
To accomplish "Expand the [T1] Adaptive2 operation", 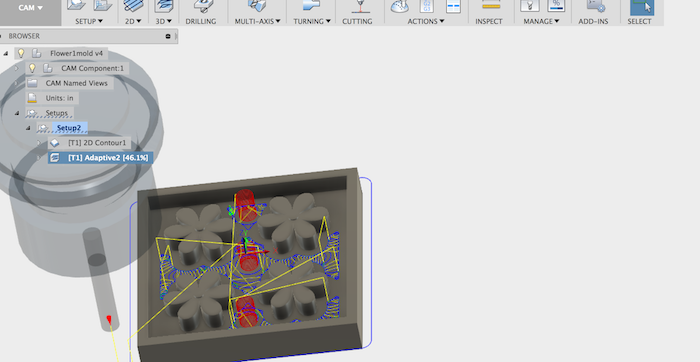I will pyautogui.click(x=39, y=158).
